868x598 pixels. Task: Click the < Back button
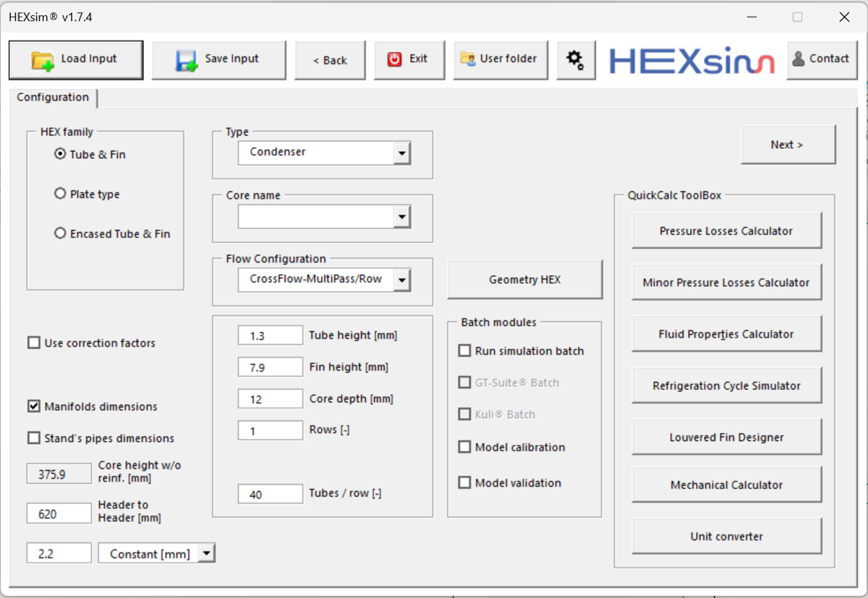pyautogui.click(x=330, y=60)
